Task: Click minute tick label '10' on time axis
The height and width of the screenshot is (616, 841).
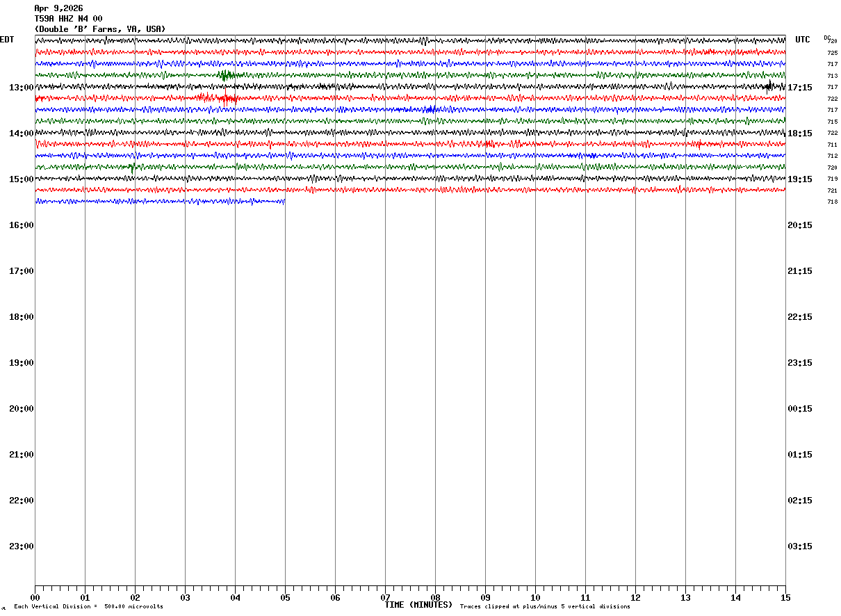Action: pyautogui.click(x=535, y=598)
